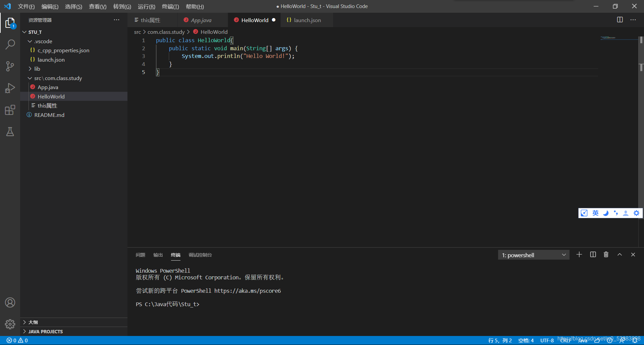
Task: Click 行 5, 列 2 cursor position
Action: [500, 340]
